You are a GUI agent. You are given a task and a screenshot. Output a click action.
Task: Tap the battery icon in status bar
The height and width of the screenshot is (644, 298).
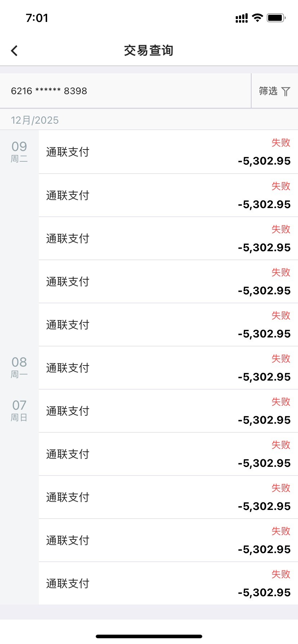pyautogui.click(x=276, y=18)
